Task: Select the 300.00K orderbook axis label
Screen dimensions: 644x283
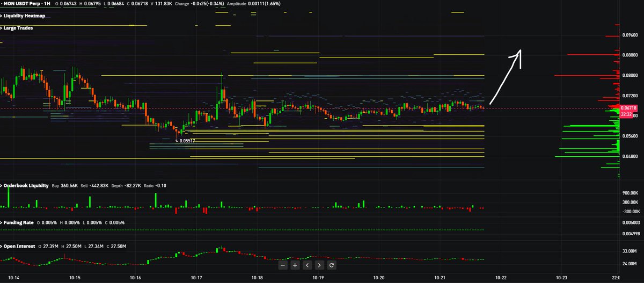Action: [x=630, y=202]
